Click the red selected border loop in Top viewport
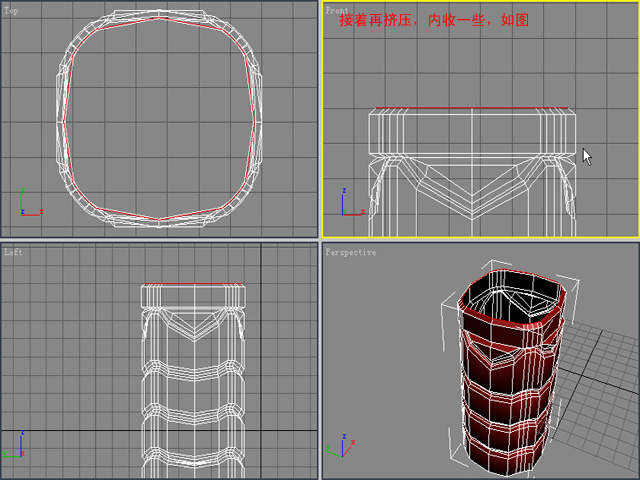Viewport: 640px width, 480px height. pos(159,119)
